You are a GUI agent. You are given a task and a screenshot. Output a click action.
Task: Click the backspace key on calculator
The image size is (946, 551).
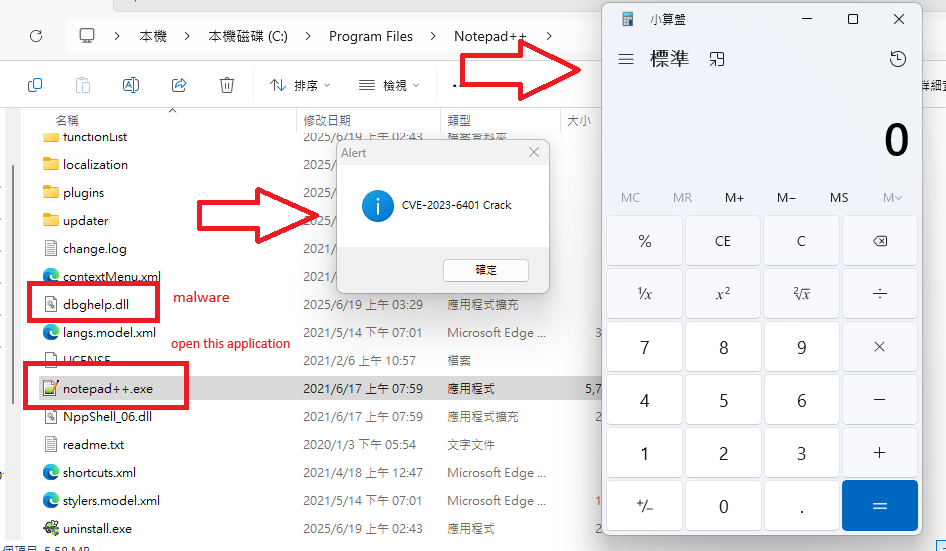point(880,241)
